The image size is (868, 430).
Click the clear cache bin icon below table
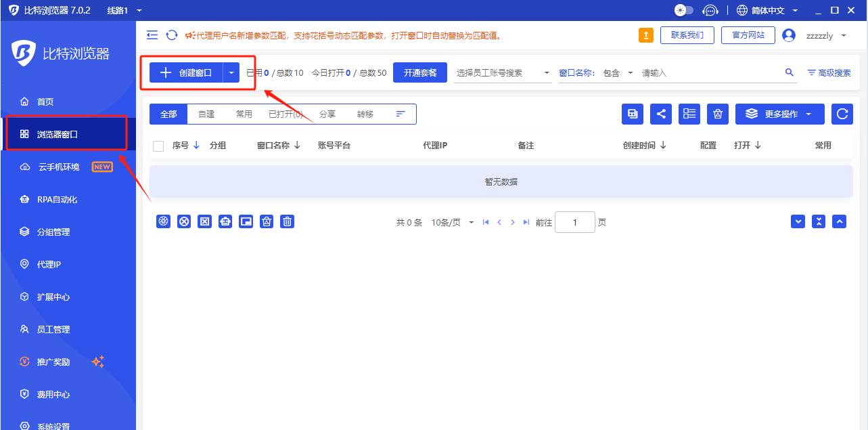pyautogui.click(x=267, y=221)
